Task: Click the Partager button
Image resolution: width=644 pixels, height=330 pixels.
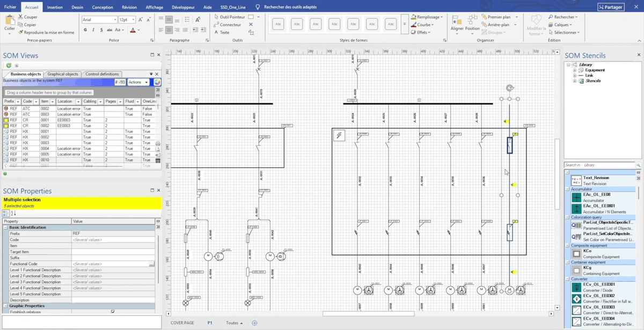Action: (611, 8)
